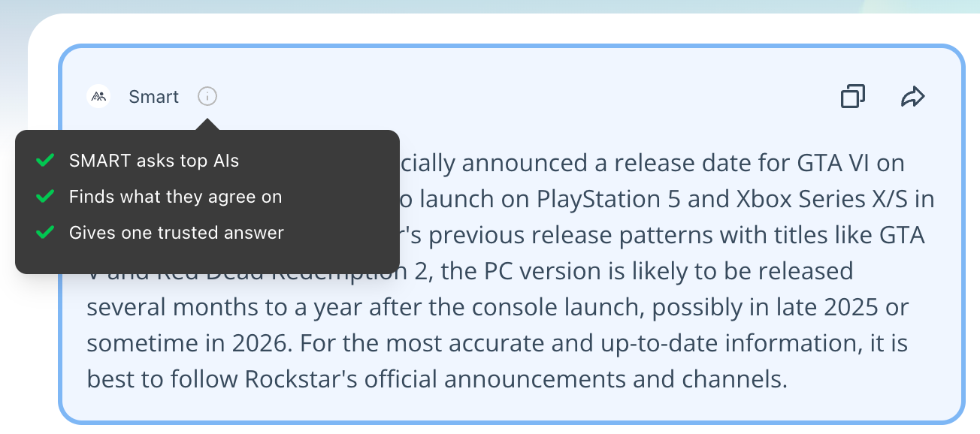Click the checkmark beside 'SMART asks top AIs'
This screenshot has width=980, height=434.
coord(46,160)
